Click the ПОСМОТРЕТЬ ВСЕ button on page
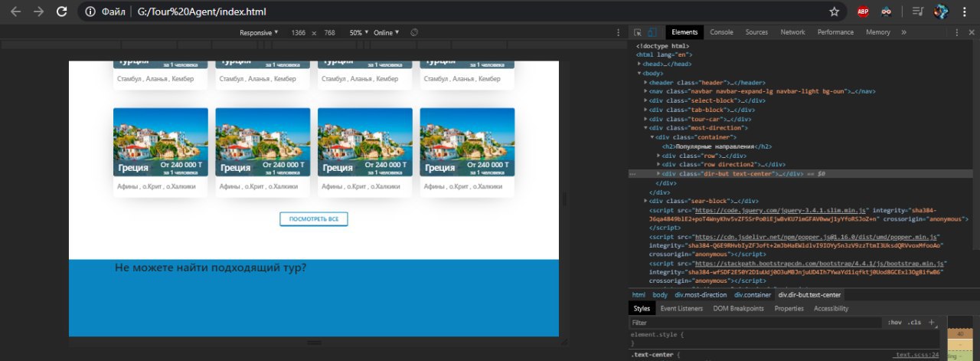Viewport: 980px width, 361px height. (314, 219)
